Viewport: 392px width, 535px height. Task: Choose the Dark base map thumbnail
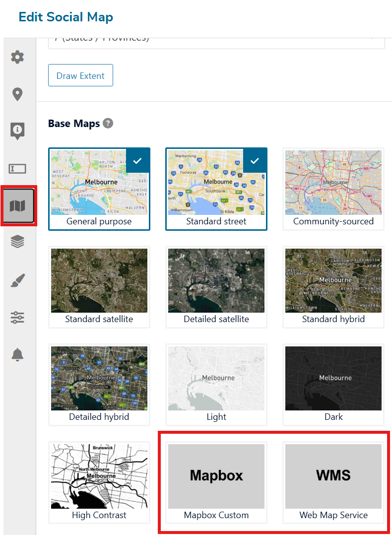click(x=333, y=385)
